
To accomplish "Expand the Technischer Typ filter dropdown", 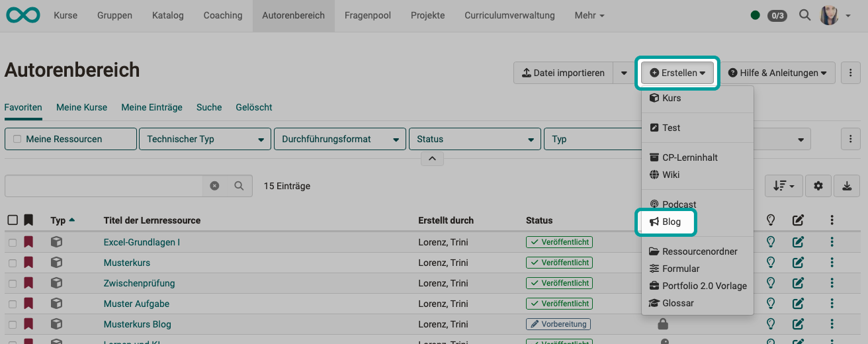I will click(204, 139).
